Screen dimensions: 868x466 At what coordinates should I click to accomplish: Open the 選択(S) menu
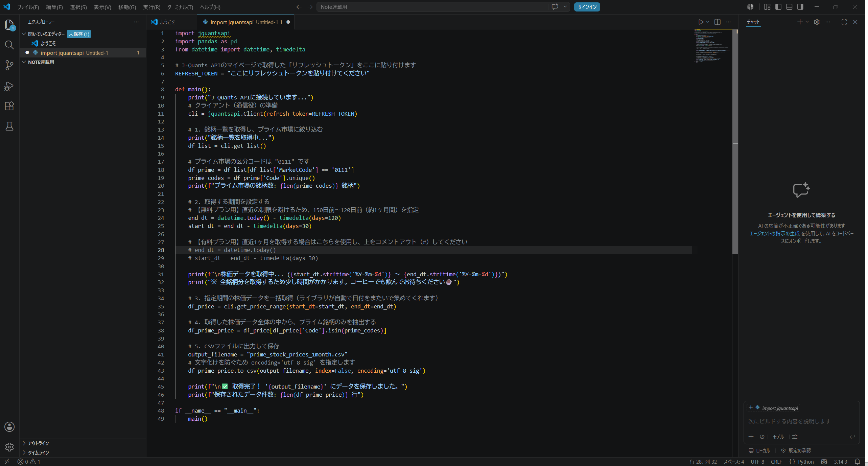point(78,7)
